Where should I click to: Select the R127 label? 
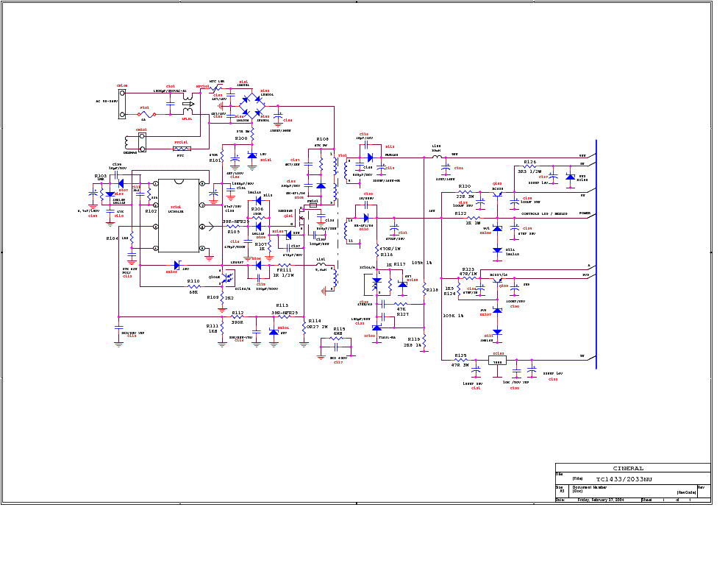pos(402,314)
